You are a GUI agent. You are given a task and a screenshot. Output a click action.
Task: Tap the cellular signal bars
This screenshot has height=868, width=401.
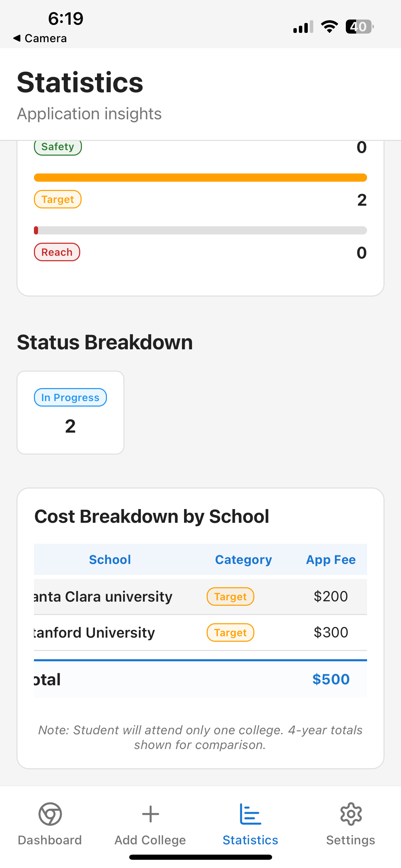[303, 27]
